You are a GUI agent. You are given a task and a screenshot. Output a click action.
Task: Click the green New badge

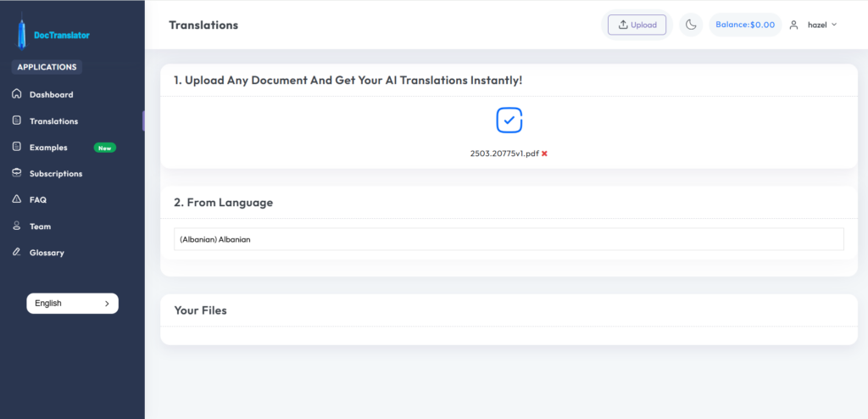coord(104,148)
